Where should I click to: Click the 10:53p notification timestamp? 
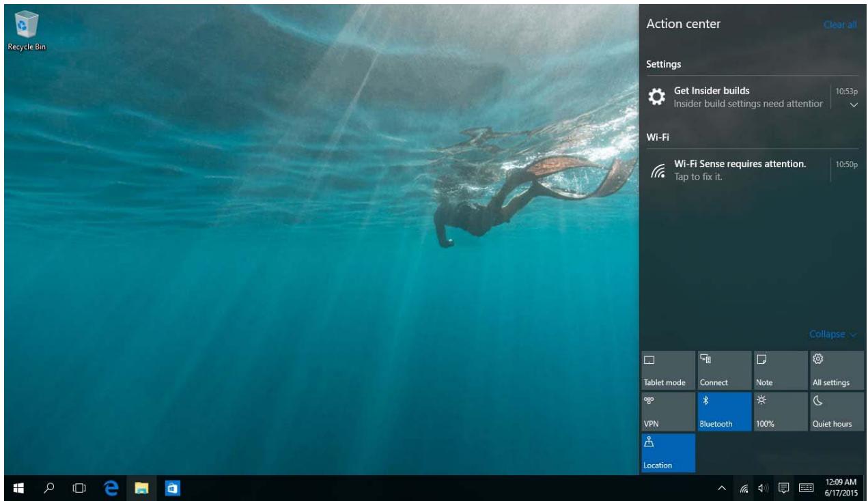pyautogui.click(x=847, y=91)
